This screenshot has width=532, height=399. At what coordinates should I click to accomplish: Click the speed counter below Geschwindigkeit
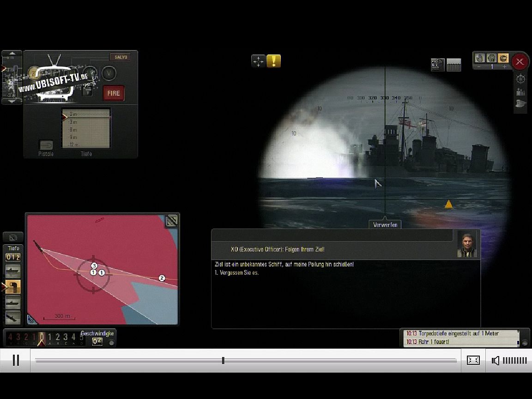[x=97, y=341]
